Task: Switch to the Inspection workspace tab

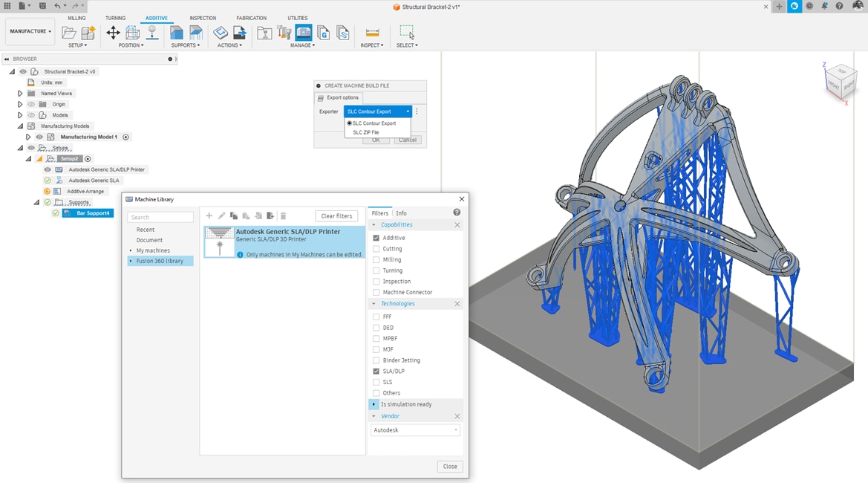Action: [x=202, y=18]
